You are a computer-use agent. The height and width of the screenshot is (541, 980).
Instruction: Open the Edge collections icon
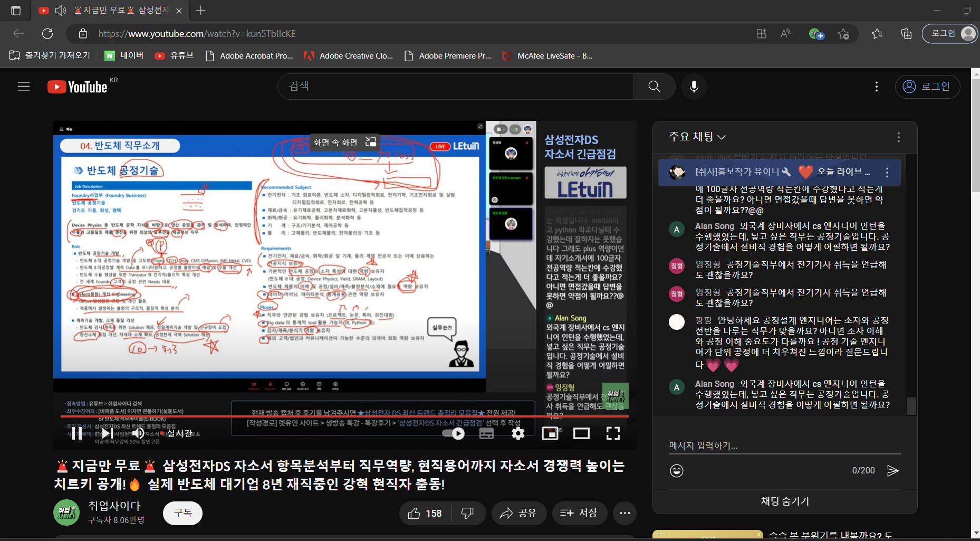click(906, 34)
